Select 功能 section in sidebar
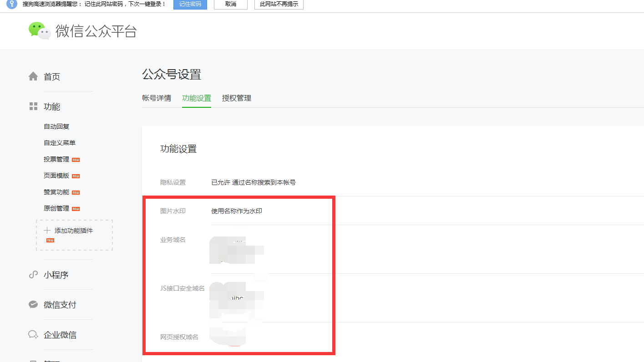The image size is (644, 362). [x=52, y=106]
